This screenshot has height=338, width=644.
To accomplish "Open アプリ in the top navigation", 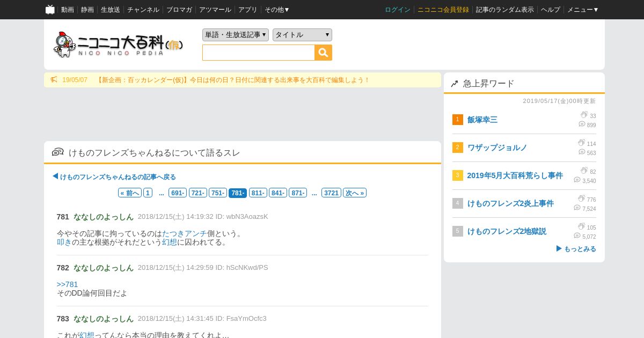I will [248, 10].
